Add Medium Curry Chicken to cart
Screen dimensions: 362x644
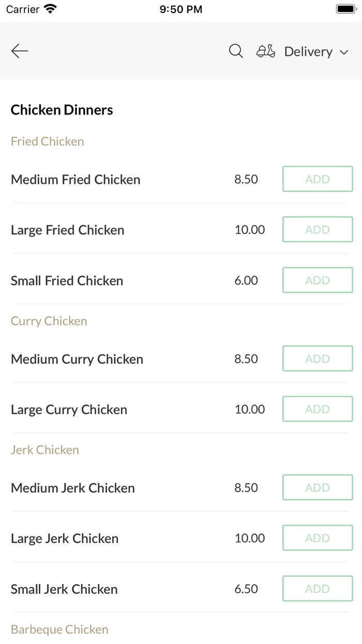coord(318,359)
